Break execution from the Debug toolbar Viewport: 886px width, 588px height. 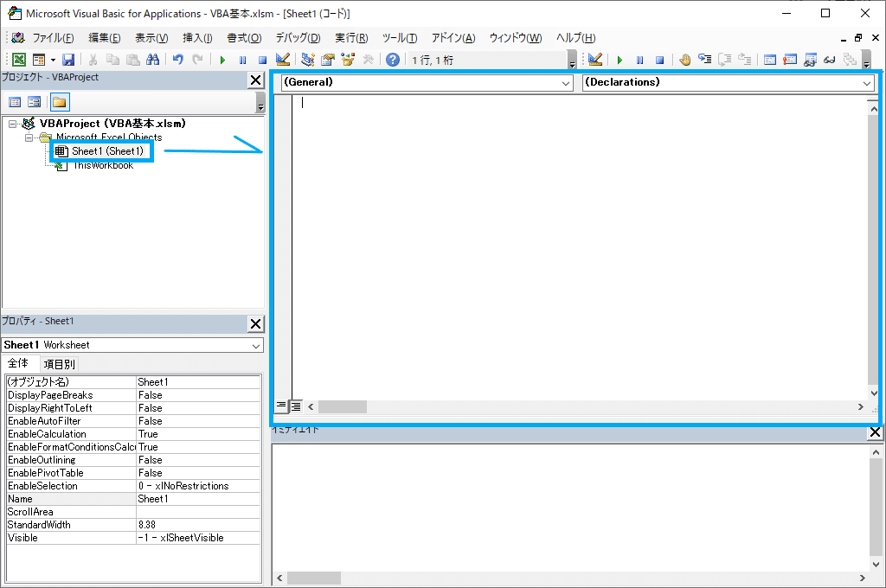pos(639,60)
